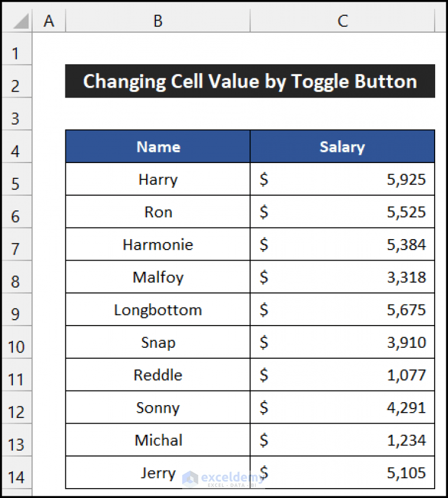Click the Malfoy cell
This screenshot has width=448, height=498.
tap(158, 277)
